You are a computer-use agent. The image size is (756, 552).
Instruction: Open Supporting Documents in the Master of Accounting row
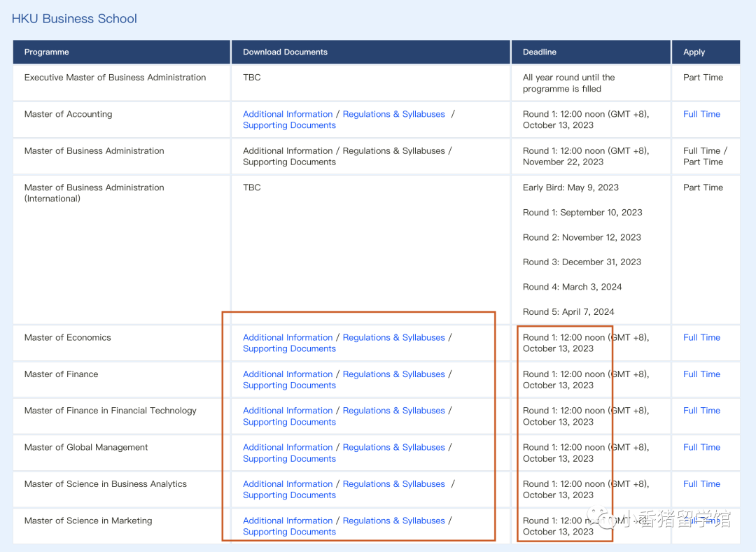[289, 125]
